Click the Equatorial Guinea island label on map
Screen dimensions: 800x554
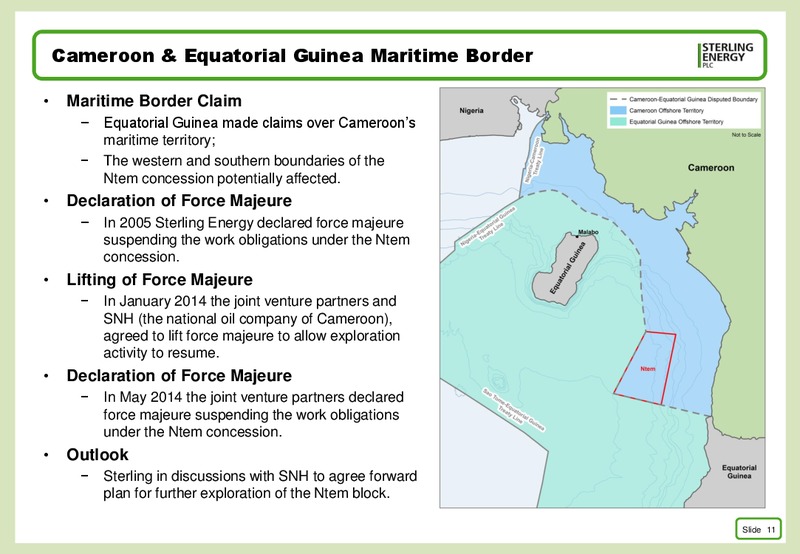click(568, 268)
